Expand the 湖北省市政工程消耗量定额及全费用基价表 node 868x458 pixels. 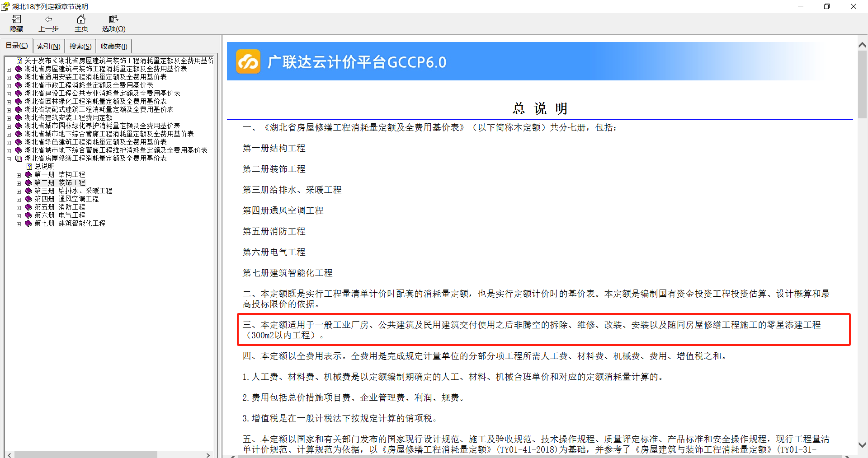(x=9, y=86)
